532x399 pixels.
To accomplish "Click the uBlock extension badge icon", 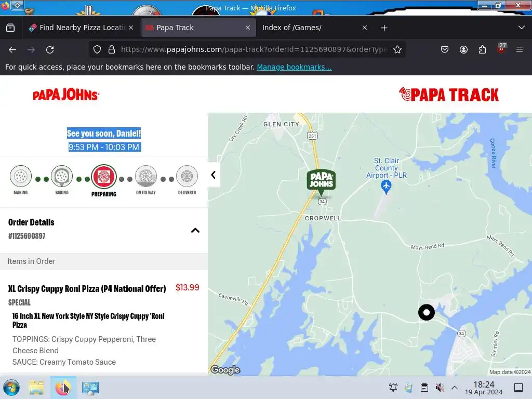I will 501,48.
